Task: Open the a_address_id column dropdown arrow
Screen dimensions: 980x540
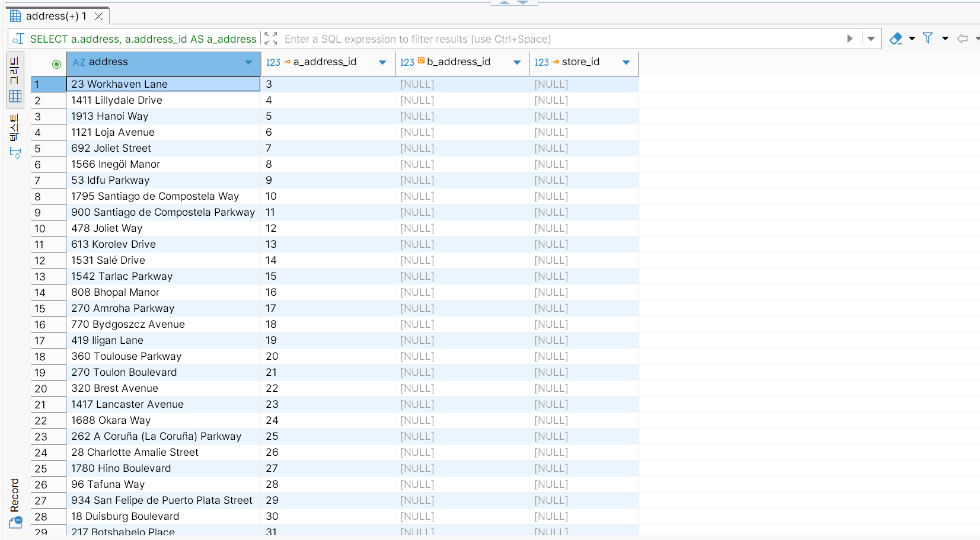Action: pos(382,62)
